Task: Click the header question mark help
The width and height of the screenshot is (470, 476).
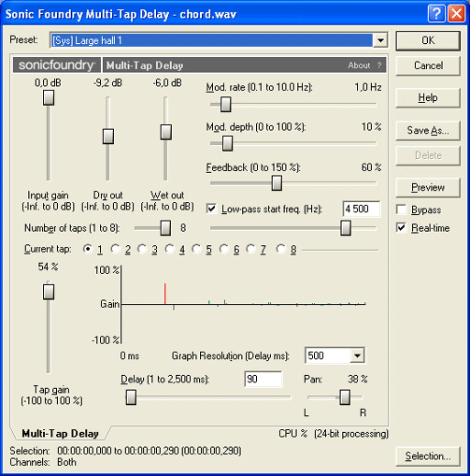Action: coord(379,65)
